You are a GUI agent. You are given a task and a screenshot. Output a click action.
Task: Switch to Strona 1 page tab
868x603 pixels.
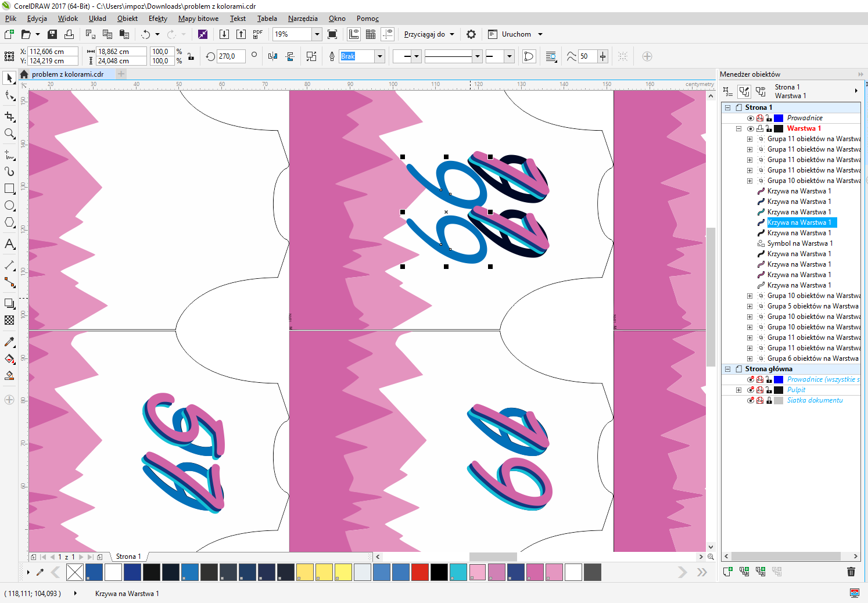click(128, 557)
